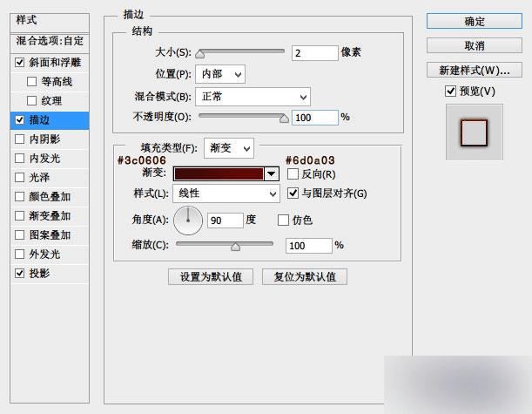Click the gradient color swatch bar
532x414 pixels.
coord(219,174)
